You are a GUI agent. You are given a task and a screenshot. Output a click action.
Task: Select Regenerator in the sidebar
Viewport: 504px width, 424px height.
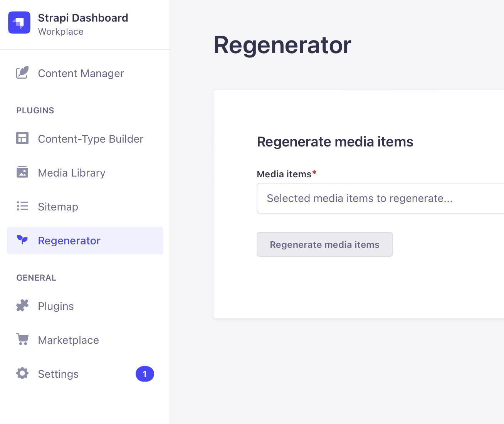pyautogui.click(x=69, y=241)
